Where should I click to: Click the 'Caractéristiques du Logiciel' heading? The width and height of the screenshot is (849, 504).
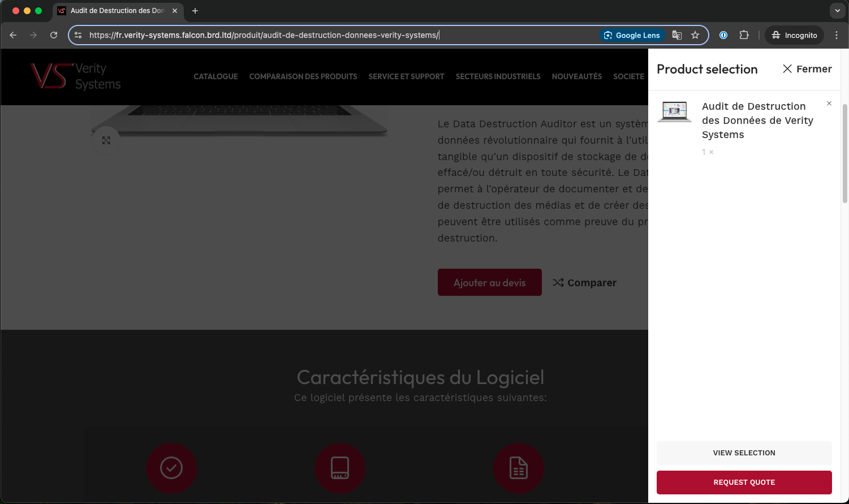coord(420,377)
